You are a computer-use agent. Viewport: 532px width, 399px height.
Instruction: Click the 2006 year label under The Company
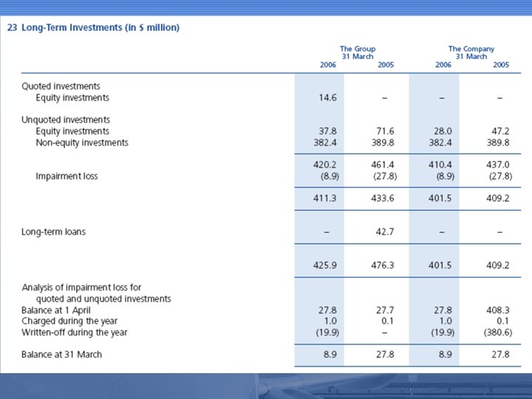[443, 65]
